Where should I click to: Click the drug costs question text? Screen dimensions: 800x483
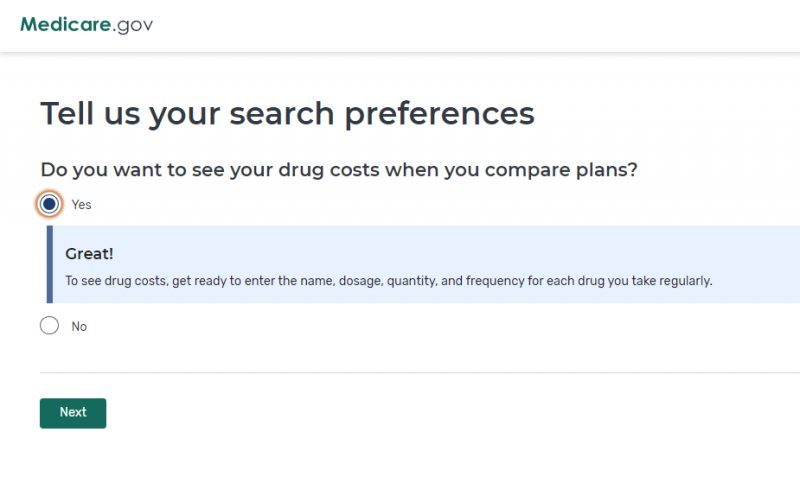click(339, 170)
